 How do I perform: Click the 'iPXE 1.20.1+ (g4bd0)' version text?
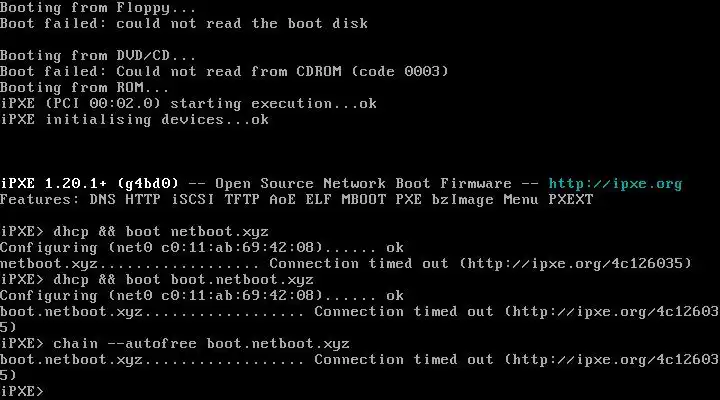tap(89, 184)
